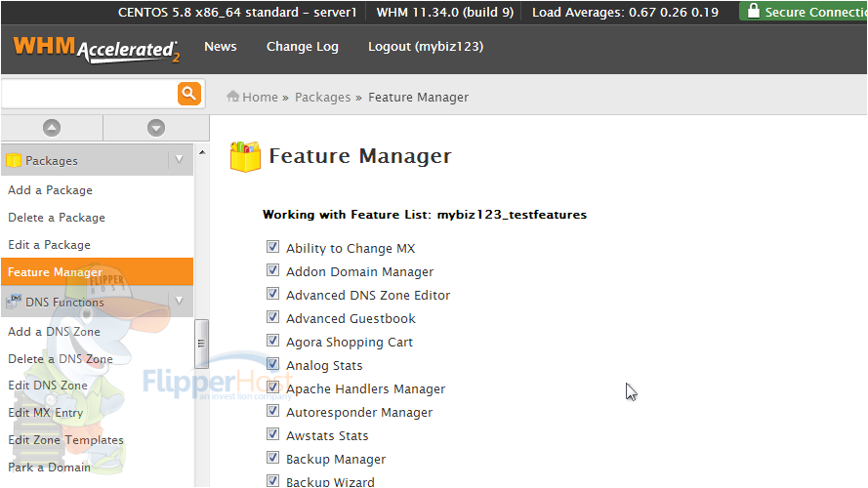Open Delete a Package in sidebar
This screenshot has width=868, height=488.
(x=57, y=218)
